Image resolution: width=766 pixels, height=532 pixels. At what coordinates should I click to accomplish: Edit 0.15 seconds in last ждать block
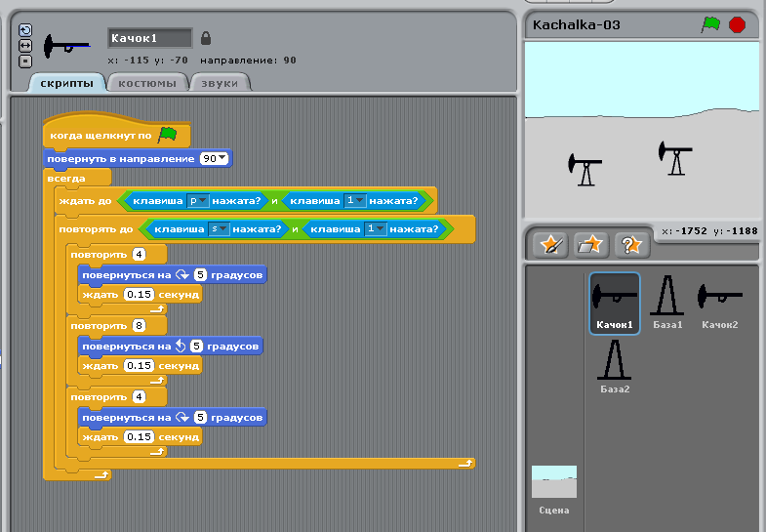coord(139,436)
